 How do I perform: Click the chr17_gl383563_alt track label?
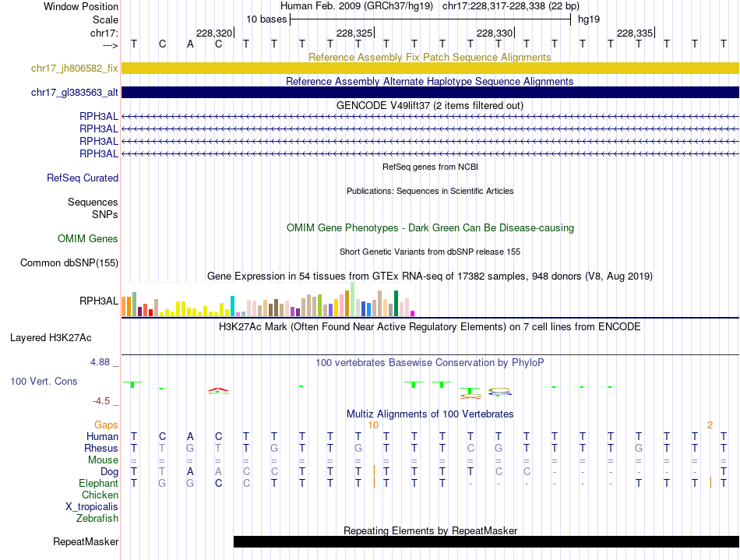point(74,92)
